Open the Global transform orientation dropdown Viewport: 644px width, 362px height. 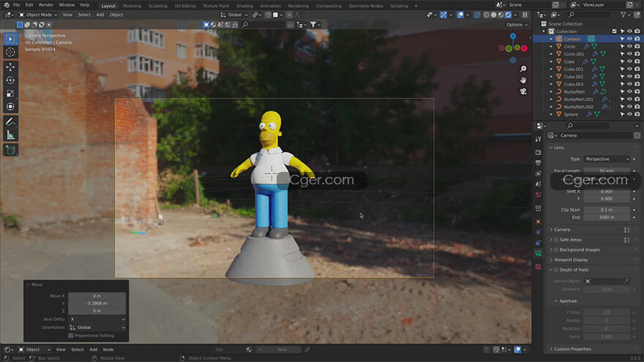(x=234, y=15)
